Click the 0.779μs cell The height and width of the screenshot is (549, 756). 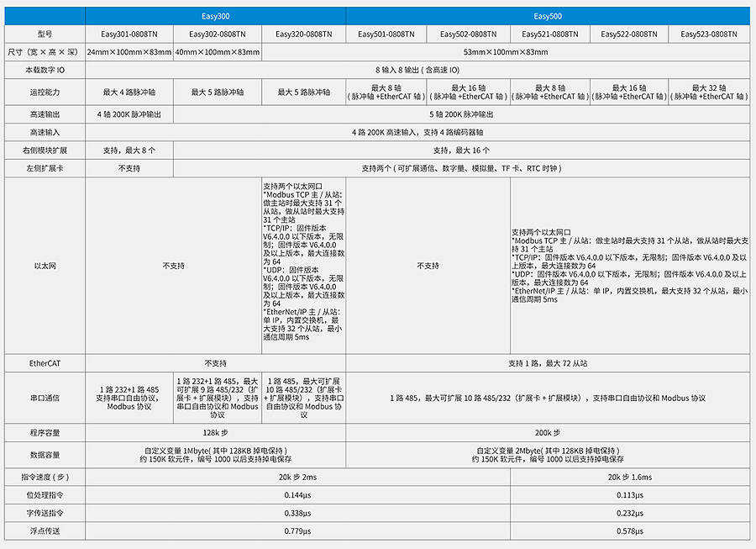click(297, 531)
